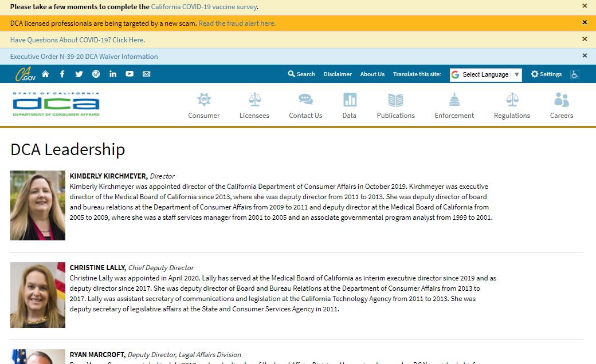Click Kimberly Kirchmeyer's photo

(x=38, y=205)
